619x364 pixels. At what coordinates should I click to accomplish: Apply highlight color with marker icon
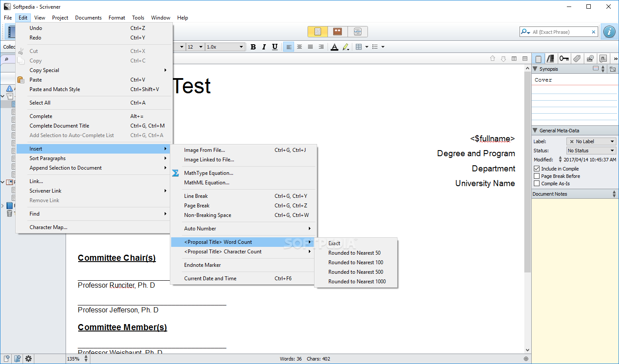click(x=345, y=47)
